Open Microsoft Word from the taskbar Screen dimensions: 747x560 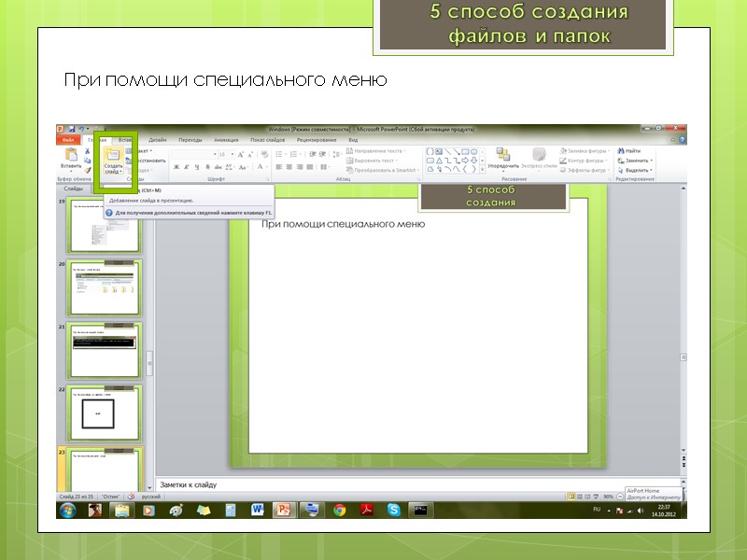tap(258, 511)
